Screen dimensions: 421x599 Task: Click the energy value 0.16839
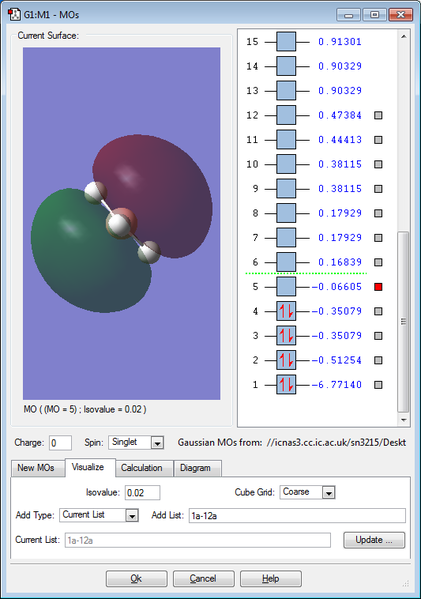(x=340, y=262)
